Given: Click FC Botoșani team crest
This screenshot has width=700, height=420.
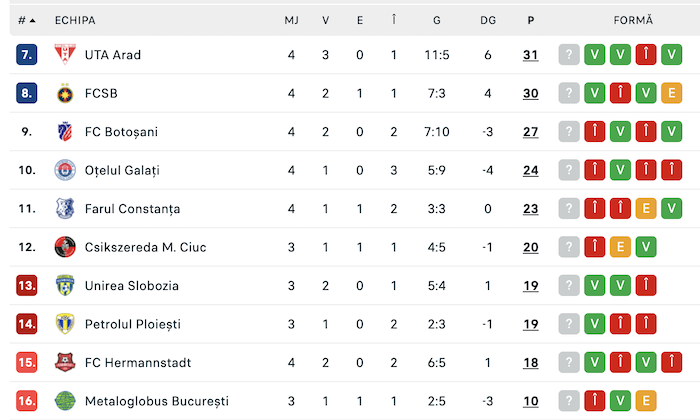Looking at the screenshot, I should 65,132.
